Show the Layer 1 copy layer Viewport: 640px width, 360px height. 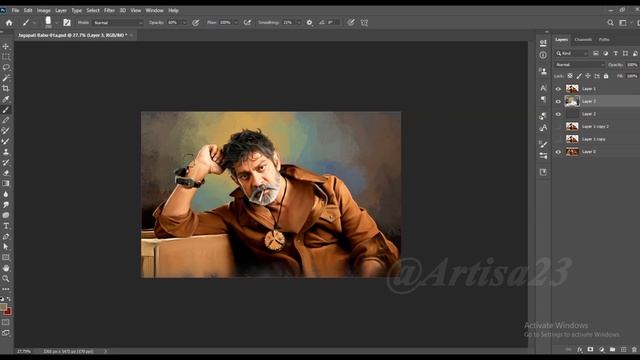pos(558,139)
